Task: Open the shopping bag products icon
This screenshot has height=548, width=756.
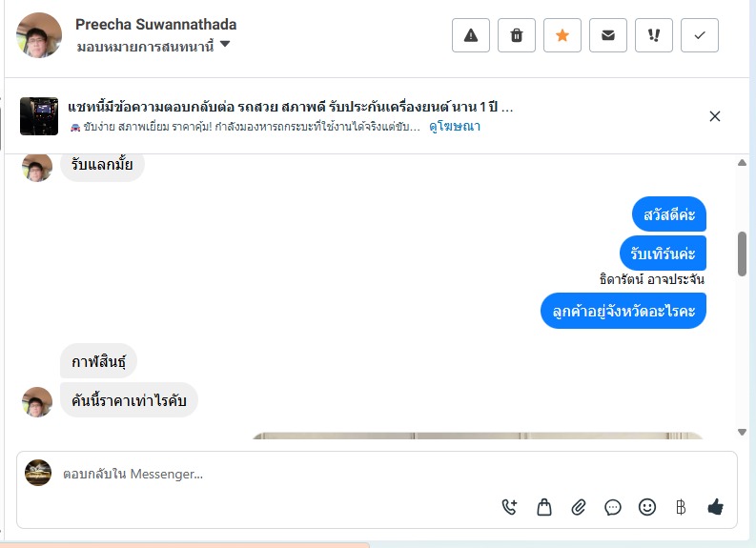Action: tap(543, 507)
